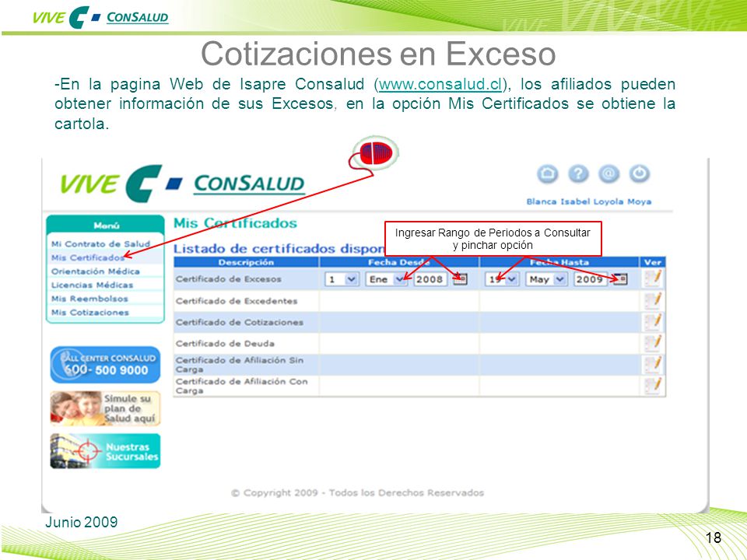Expand the Fecha Desde month Ene dropdown
This screenshot has width=747, height=560.
pos(400,279)
